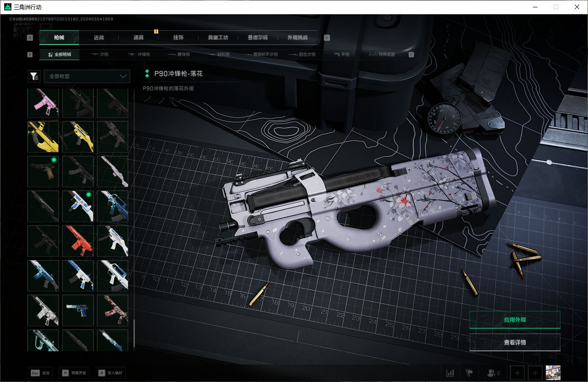The image size is (588, 382).
Task: Click the 查看详情 view details button
Action: 515,342
